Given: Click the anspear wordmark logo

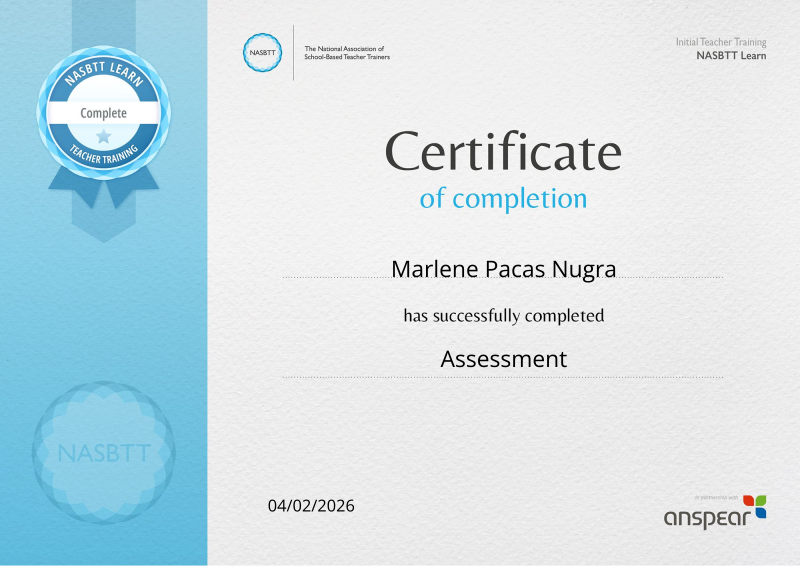Looking at the screenshot, I should point(702,518).
